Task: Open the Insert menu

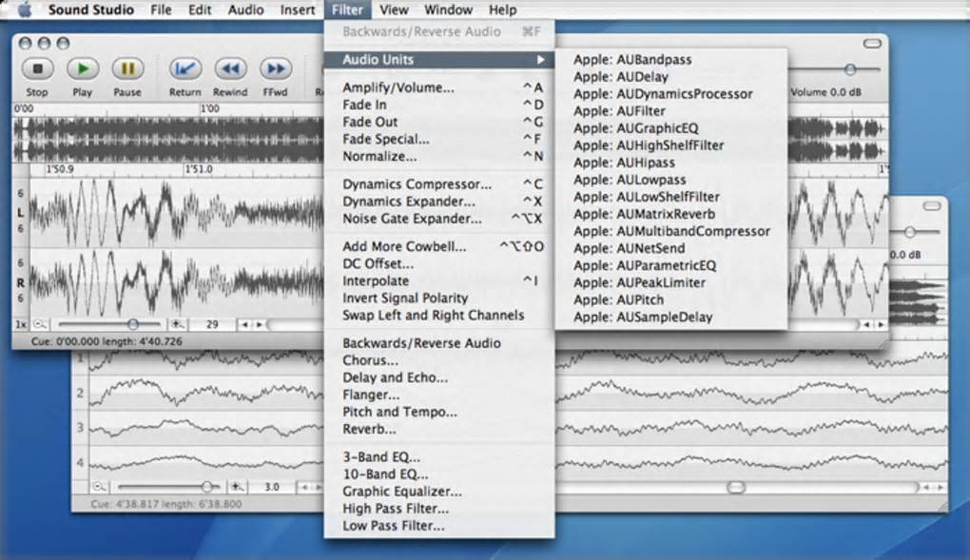Action: click(x=298, y=10)
